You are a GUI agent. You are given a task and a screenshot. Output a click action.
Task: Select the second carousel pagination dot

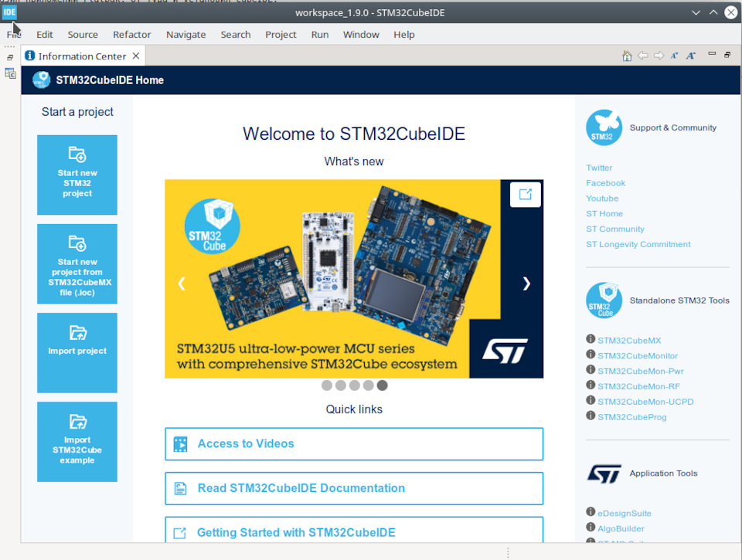[x=340, y=385]
